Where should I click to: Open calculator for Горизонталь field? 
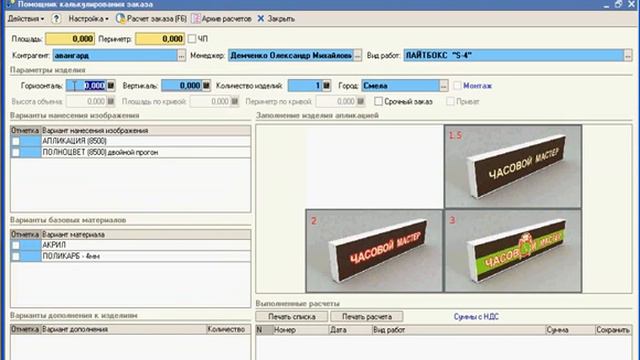(x=111, y=86)
